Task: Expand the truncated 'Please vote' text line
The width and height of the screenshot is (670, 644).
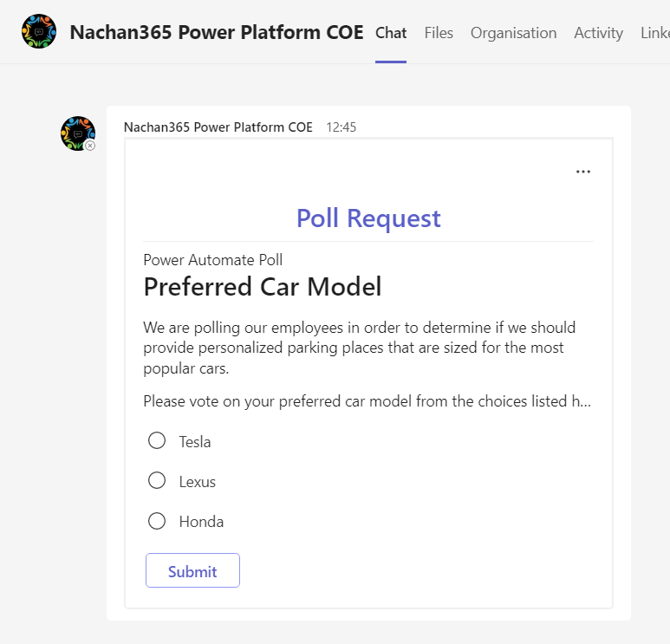Action: click(367, 401)
